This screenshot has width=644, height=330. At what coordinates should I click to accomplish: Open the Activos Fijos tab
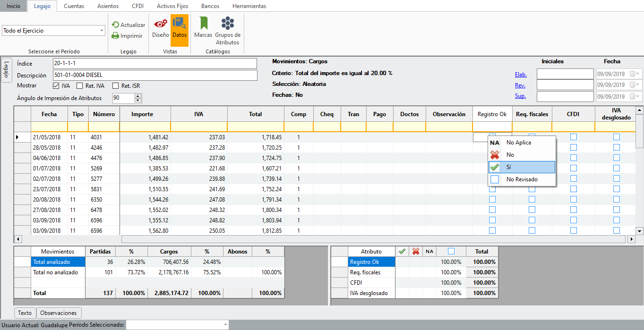(x=172, y=6)
